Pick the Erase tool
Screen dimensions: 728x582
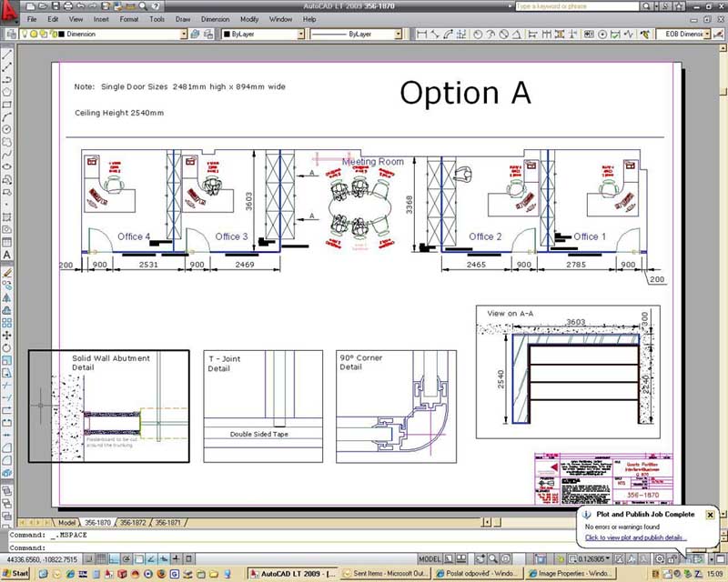point(7,272)
